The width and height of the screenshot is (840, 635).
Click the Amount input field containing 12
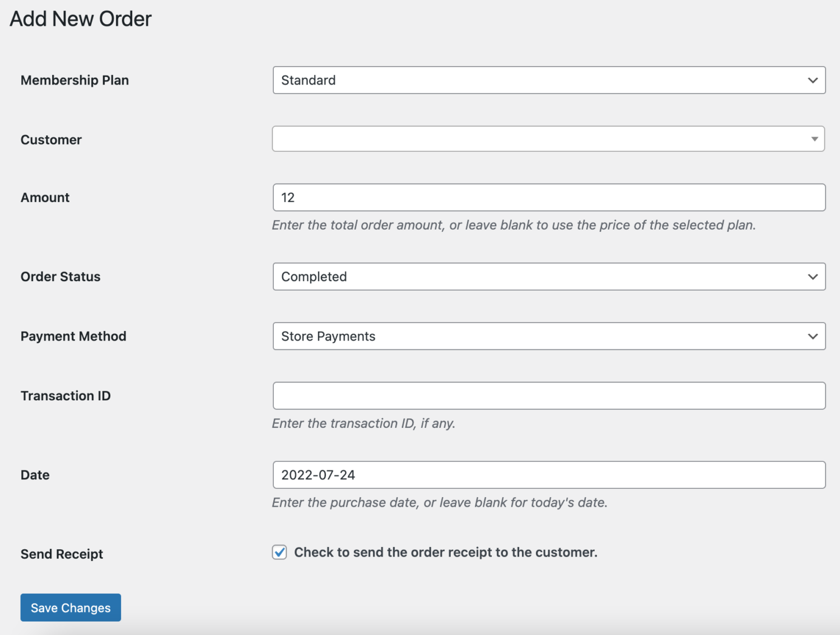[549, 197]
